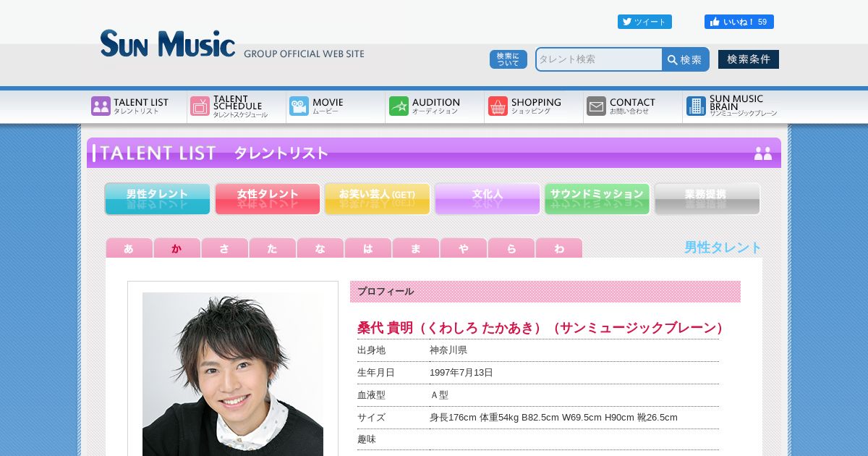Image resolution: width=868 pixels, height=456 pixels.
Task: Switch to the さ kana tab
Action: [x=224, y=248]
